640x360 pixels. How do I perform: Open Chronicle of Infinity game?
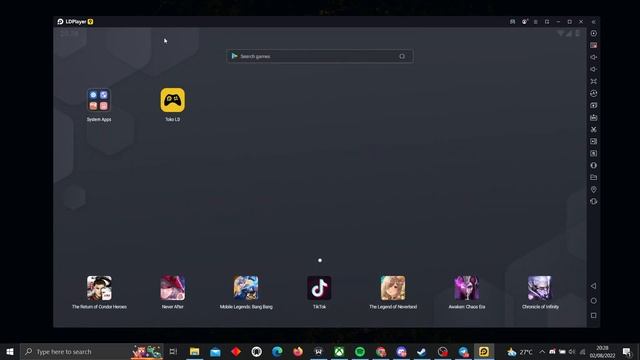pos(540,288)
